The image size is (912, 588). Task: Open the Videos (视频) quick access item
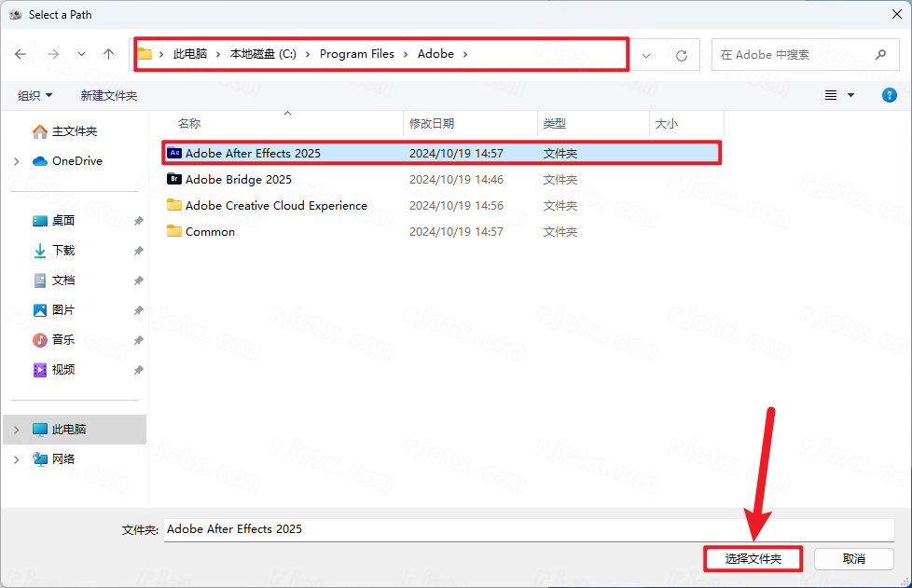62,370
